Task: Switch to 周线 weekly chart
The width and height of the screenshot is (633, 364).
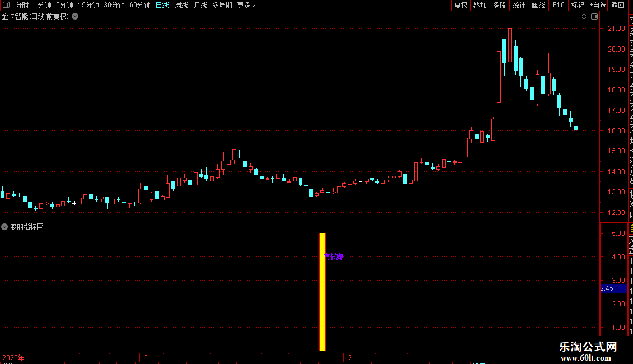Action: pos(181,5)
